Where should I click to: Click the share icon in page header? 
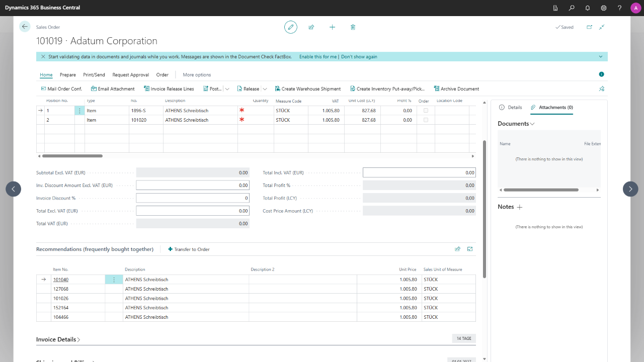click(x=311, y=27)
